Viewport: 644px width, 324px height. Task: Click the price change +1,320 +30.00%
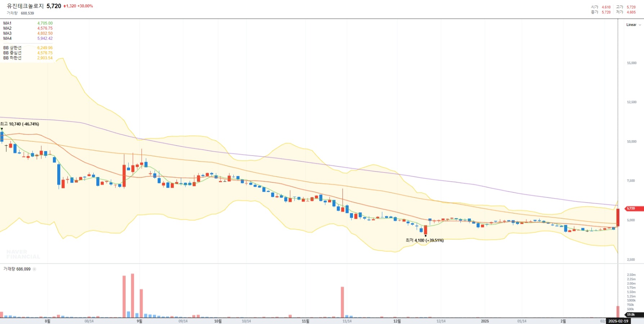78,6
